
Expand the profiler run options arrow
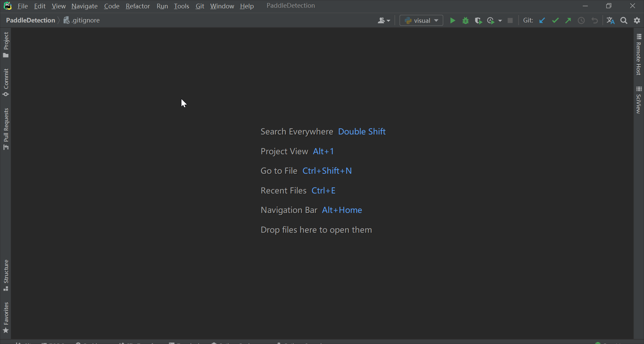(500, 21)
